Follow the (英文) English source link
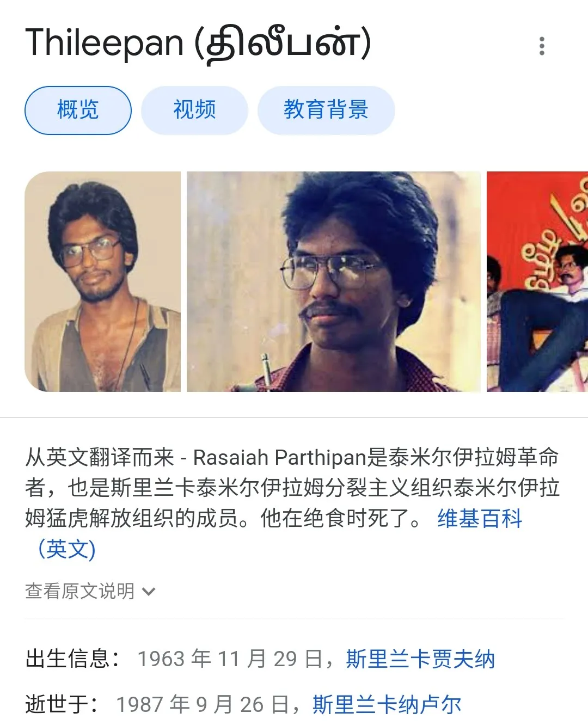The width and height of the screenshot is (588, 725). point(66,549)
